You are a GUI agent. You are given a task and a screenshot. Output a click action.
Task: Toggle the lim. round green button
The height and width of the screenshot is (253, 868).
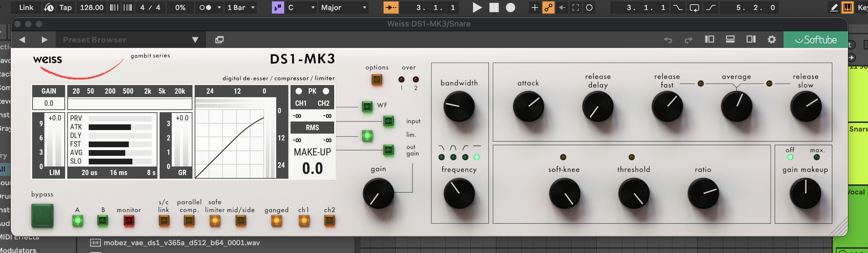coord(367,136)
